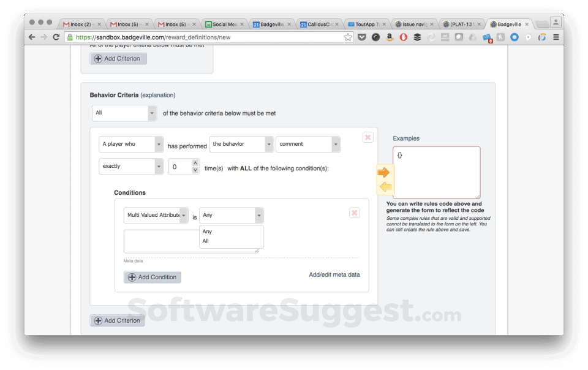Close the active Badgeville tab
The image size is (588, 370).
527,25
